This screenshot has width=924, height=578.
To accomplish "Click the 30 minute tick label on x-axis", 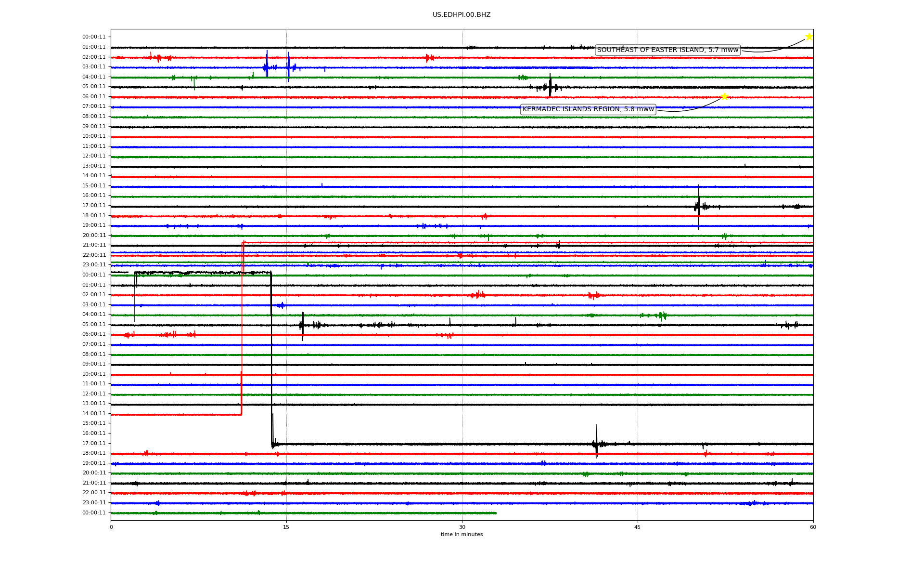I will (462, 527).
